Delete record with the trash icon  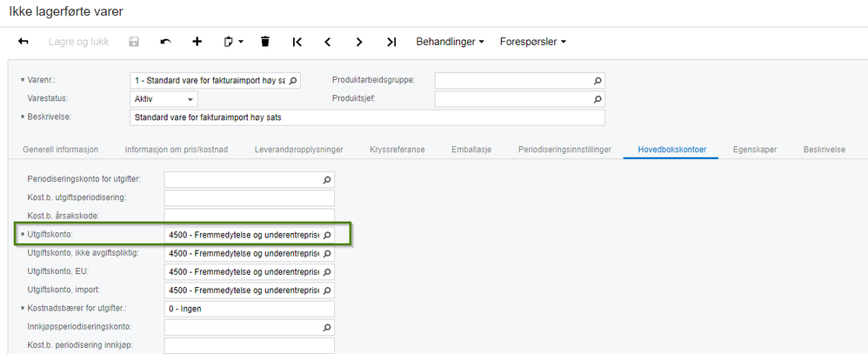coord(265,42)
